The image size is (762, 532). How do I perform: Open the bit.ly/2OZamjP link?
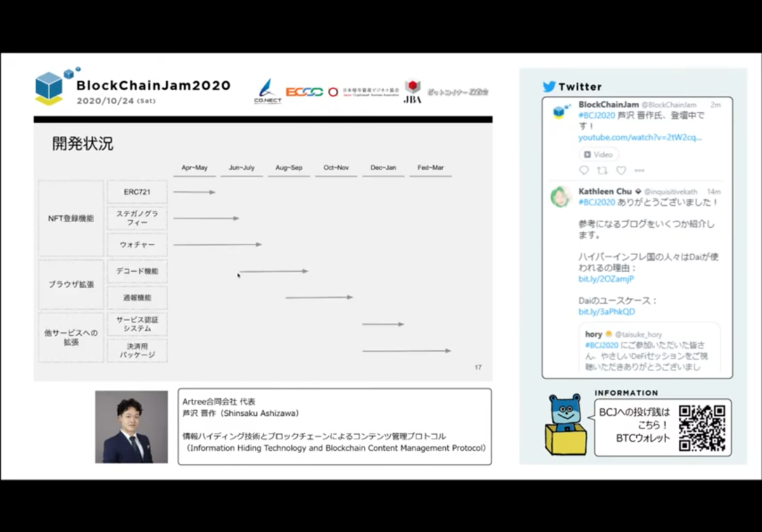click(x=606, y=279)
